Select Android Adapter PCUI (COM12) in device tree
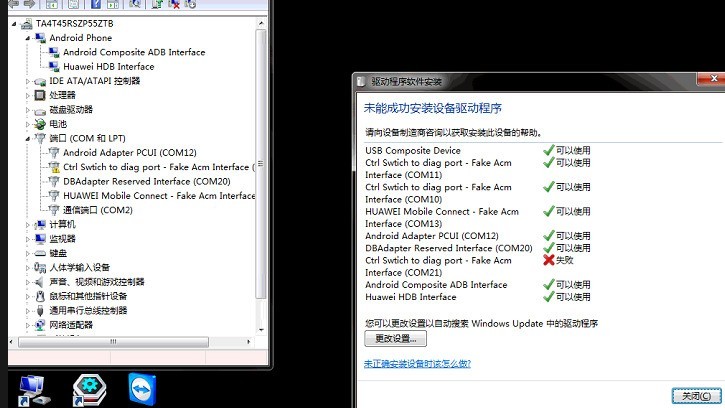Screen dimensions: 725x408 click(x=130, y=153)
